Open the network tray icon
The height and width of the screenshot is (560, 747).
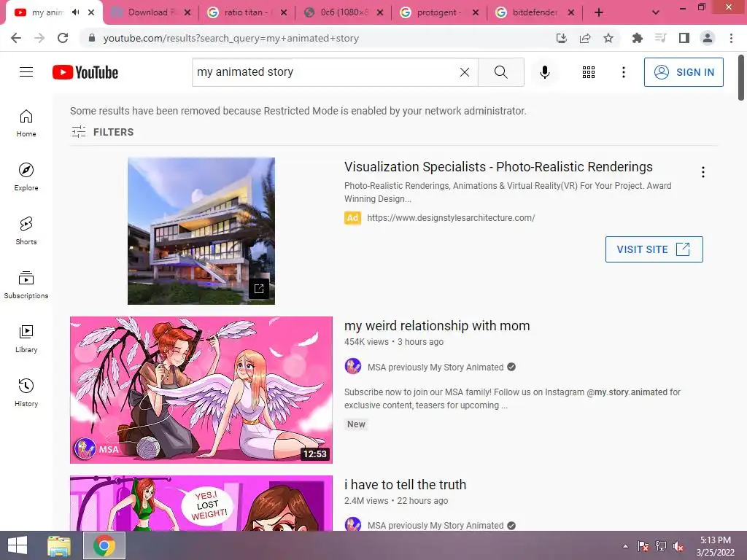point(661,546)
